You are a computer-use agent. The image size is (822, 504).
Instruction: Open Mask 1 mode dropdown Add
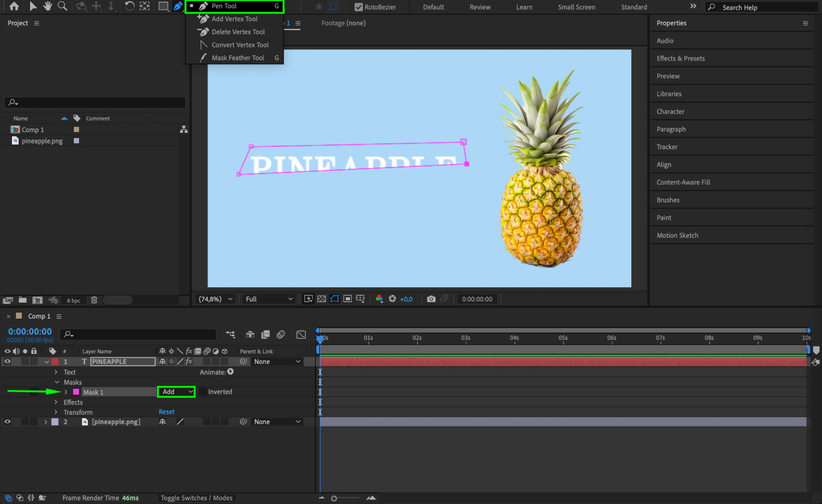point(176,392)
